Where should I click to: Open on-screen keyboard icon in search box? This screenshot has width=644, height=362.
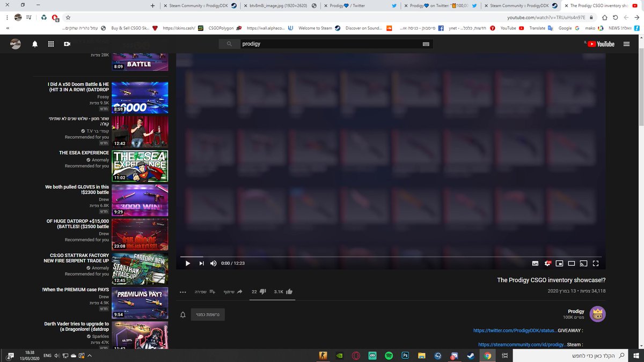coord(427,44)
